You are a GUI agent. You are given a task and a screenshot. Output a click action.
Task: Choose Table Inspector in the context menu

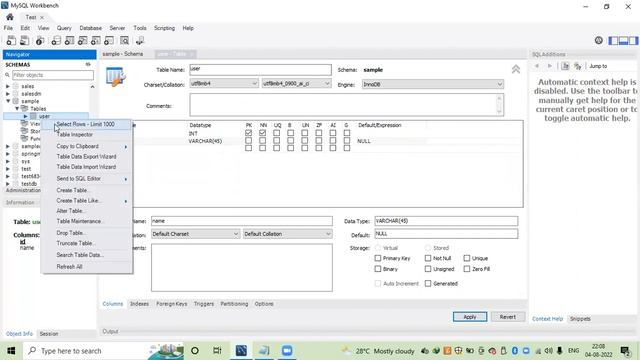click(88, 134)
